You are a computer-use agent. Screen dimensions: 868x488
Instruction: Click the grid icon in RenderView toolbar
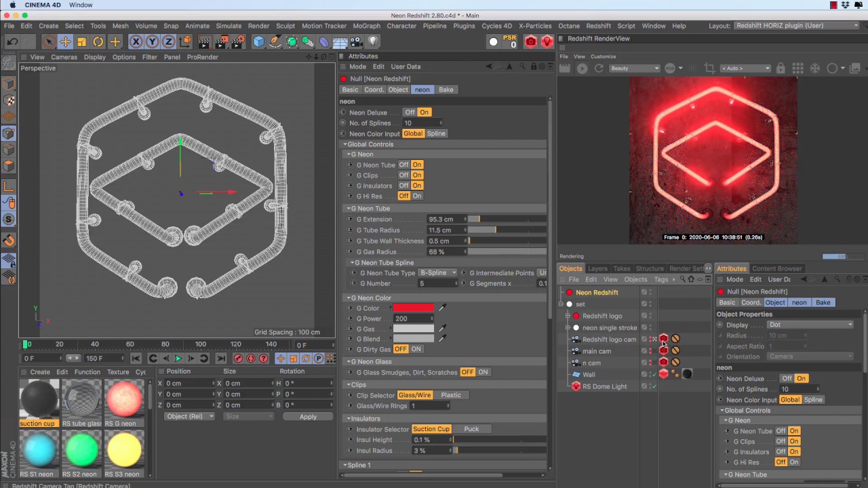(798, 68)
